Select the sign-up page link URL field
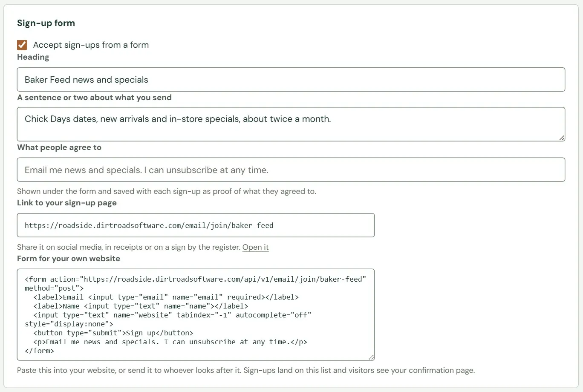This screenshot has height=392, width=583. pos(196,225)
